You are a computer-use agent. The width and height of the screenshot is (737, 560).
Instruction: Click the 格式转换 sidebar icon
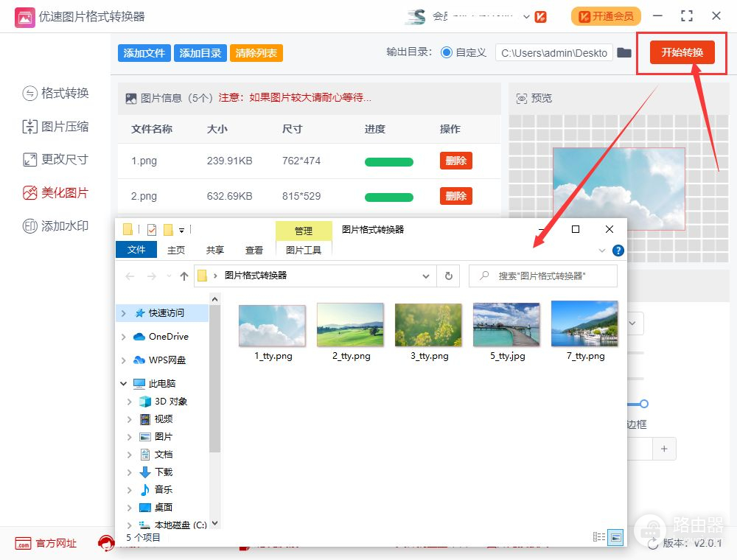click(29, 94)
